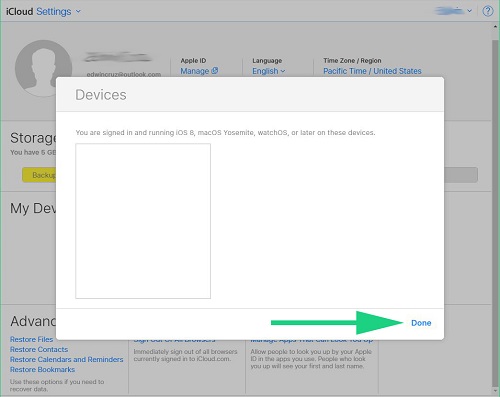500x397 pixels.
Task: Click Done in the Devices dialog
Action: [421, 323]
